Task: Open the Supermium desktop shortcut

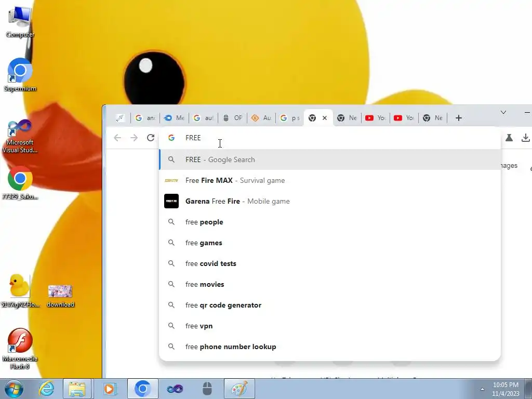Action: (x=20, y=75)
